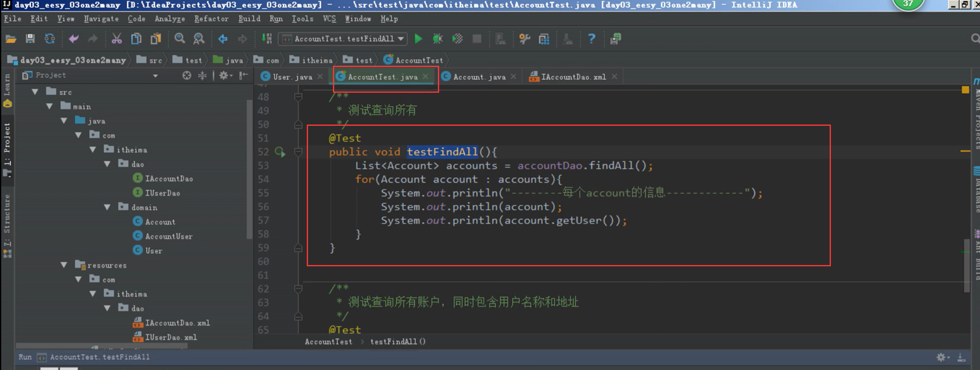Click testFindAll() in the bottom breadcrumb
The width and height of the screenshot is (980, 370).
(x=397, y=341)
